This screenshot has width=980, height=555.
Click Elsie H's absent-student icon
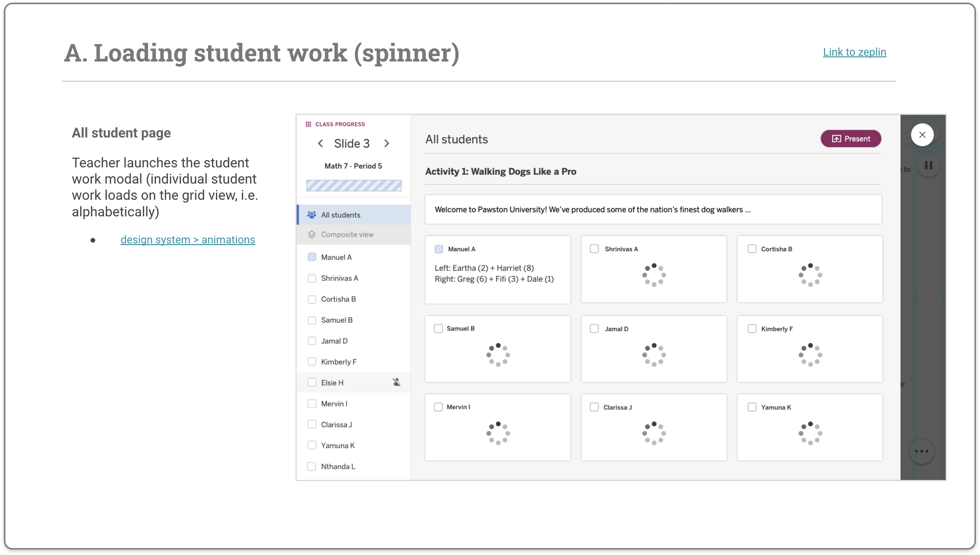[x=397, y=382]
